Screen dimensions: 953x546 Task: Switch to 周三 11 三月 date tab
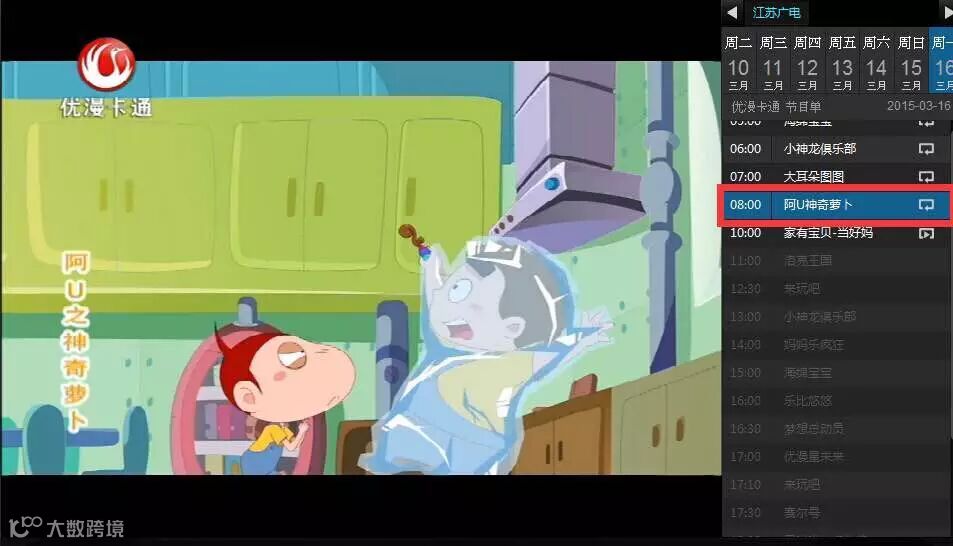[x=773, y=60]
